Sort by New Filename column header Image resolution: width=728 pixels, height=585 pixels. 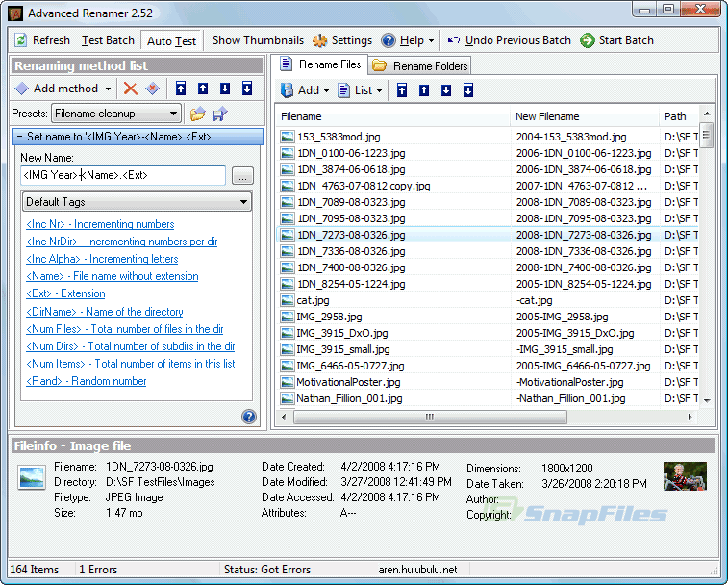tap(585, 116)
